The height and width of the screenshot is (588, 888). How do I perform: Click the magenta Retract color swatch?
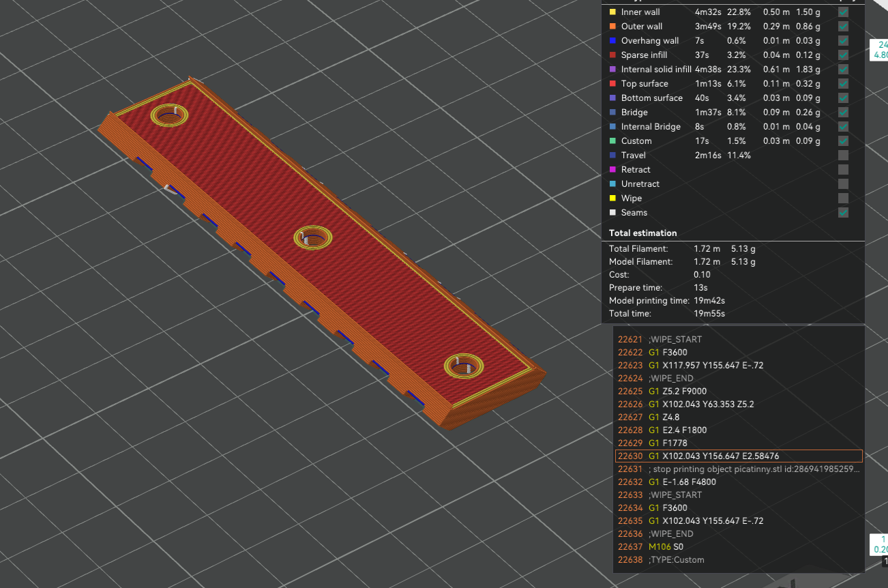tap(612, 170)
